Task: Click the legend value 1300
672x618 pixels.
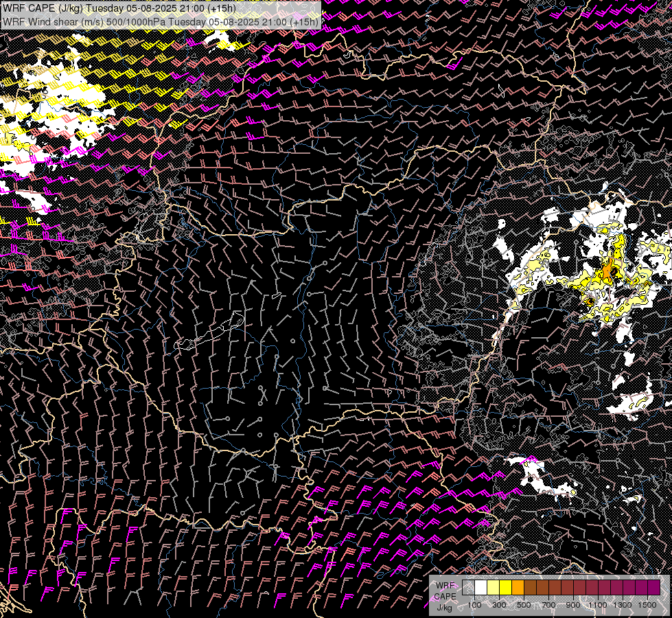Action: tap(623, 605)
